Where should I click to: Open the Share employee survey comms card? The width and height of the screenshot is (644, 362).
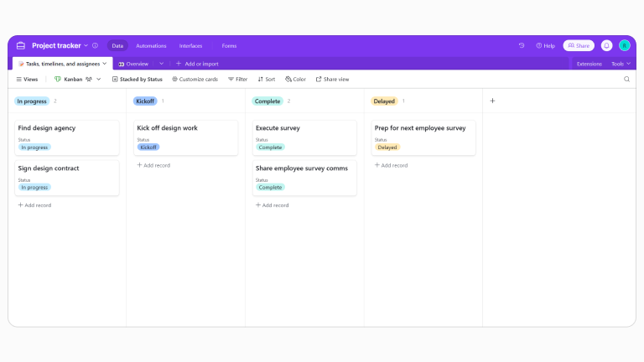click(x=304, y=178)
